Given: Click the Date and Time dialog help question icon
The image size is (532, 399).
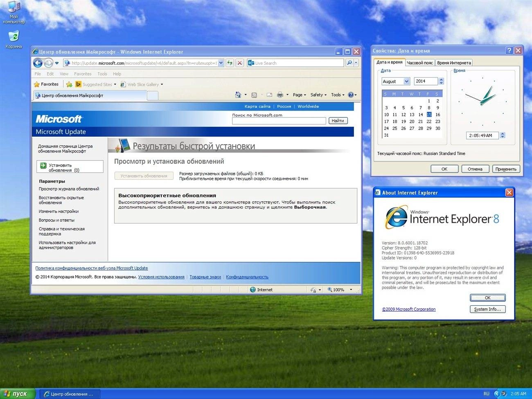Looking at the screenshot, I should point(509,51).
